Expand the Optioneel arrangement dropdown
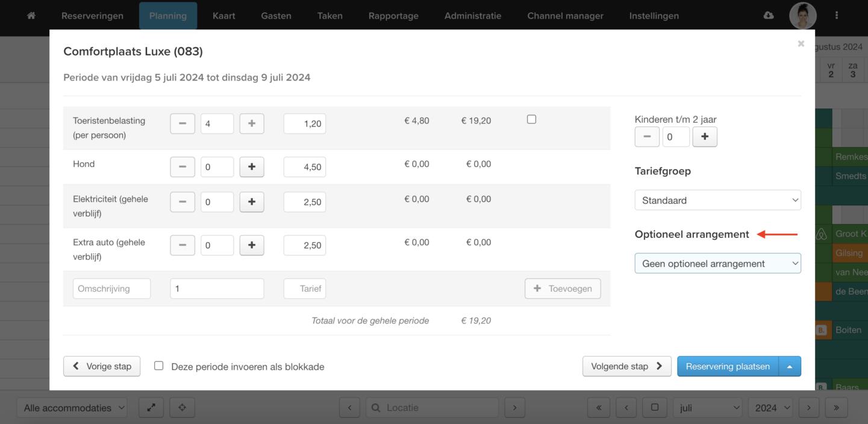 pyautogui.click(x=717, y=264)
